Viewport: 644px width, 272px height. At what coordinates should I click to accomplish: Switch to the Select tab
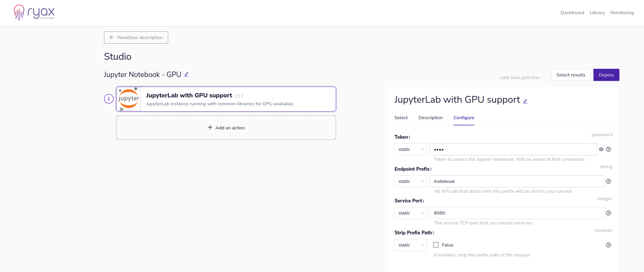pyautogui.click(x=401, y=118)
